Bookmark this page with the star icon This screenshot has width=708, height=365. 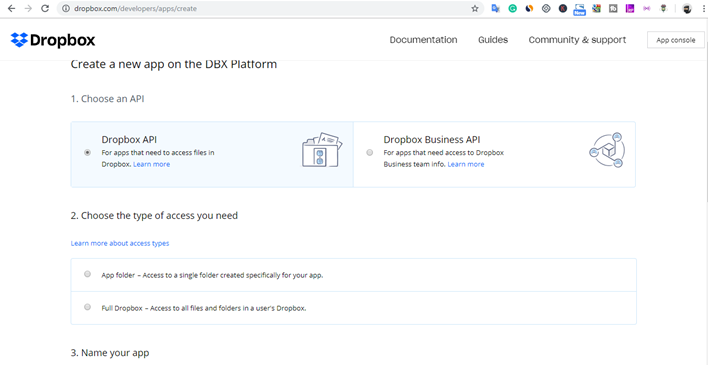pos(475,9)
